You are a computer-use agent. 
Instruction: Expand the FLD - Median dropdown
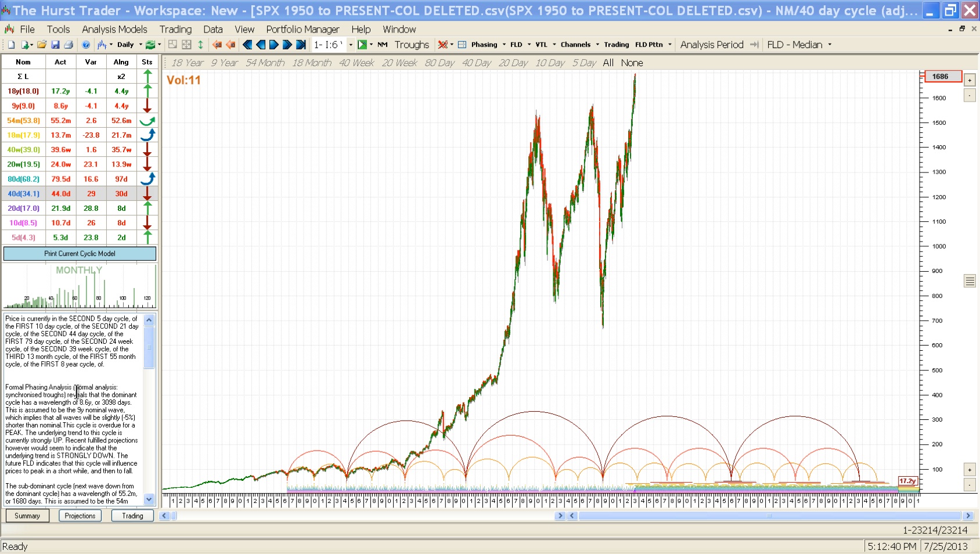(830, 45)
